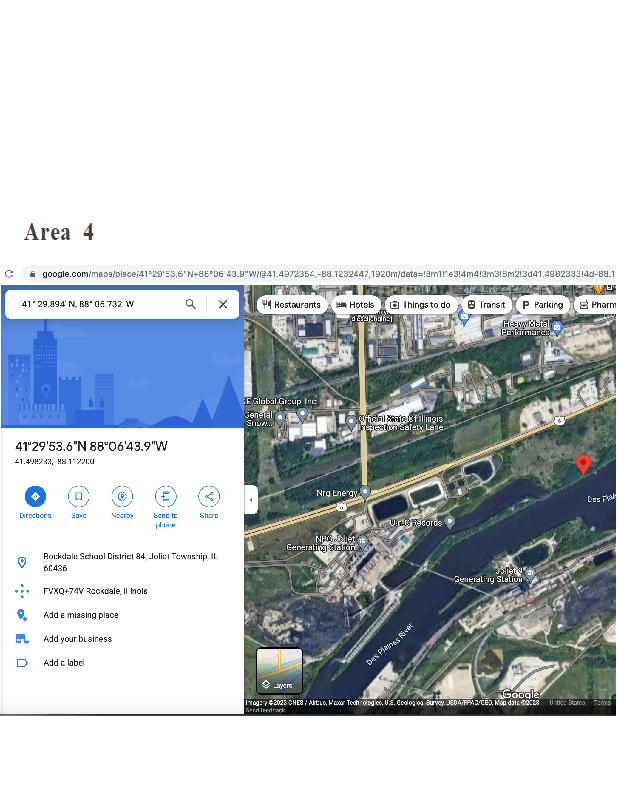The width and height of the screenshot is (618, 800).
Task: Clear the search with the X icon
Action: pyautogui.click(x=223, y=304)
